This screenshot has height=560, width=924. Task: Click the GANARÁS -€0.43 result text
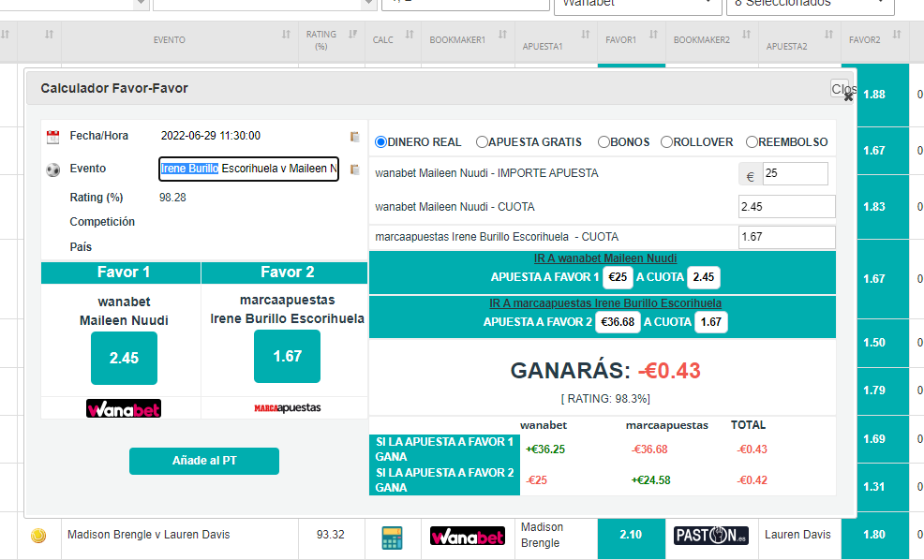point(605,371)
